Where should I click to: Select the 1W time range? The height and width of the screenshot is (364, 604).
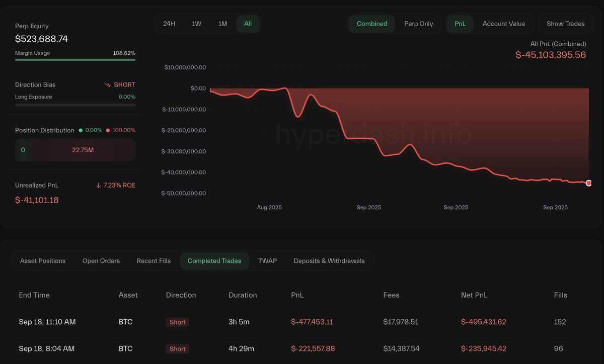[x=197, y=24]
